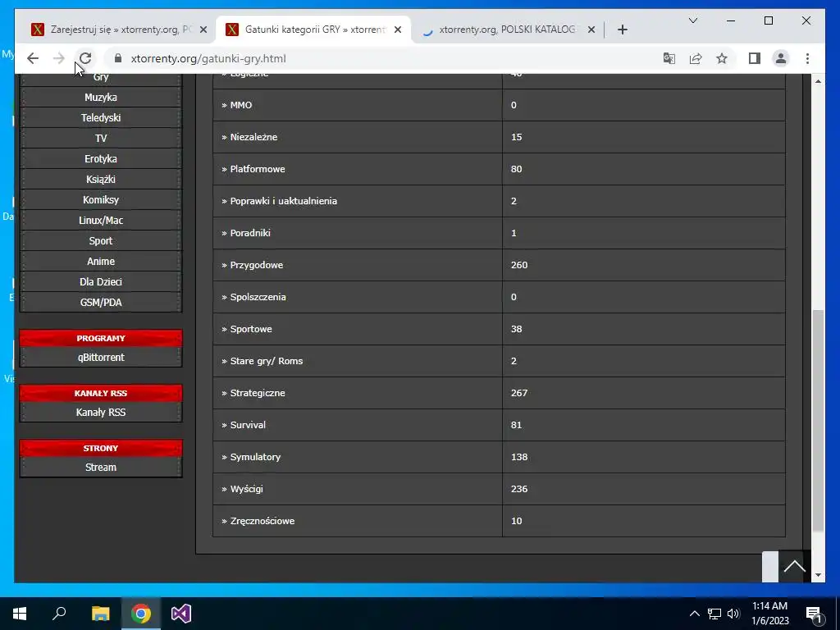Image resolution: width=840 pixels, height=630 pixels.
Task: Close the Zarejestruj się tab
Action: coord(203,30)
